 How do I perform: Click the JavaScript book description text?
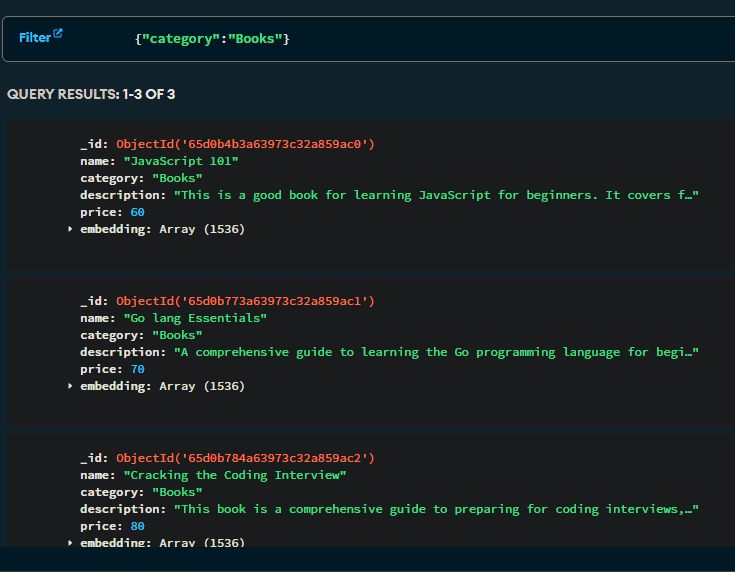(435, 195)
